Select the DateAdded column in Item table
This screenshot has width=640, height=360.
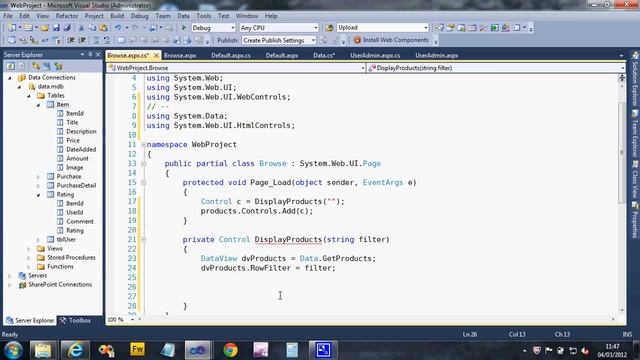81,149
